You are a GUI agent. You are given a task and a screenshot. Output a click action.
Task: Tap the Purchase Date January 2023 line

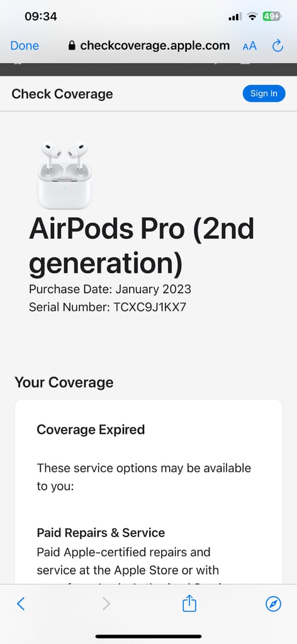[x=110, y=289]
